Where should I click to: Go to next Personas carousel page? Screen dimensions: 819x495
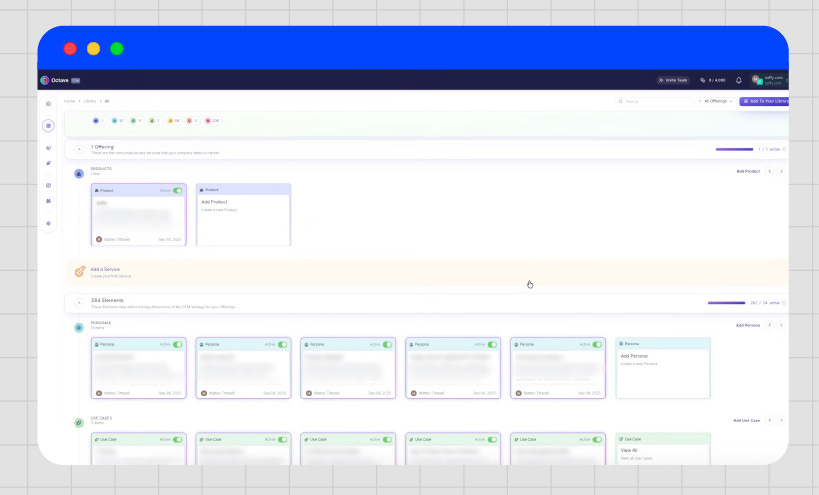[x=781, y=325]
